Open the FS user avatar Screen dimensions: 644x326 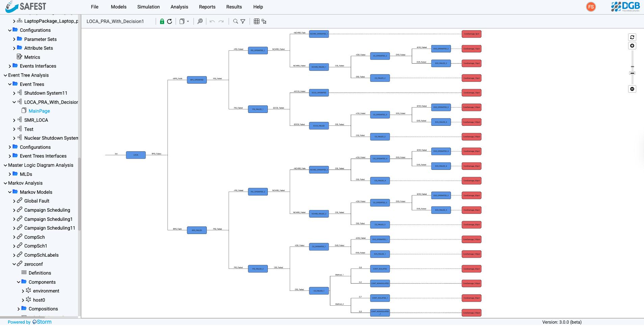tap(591, 7)
